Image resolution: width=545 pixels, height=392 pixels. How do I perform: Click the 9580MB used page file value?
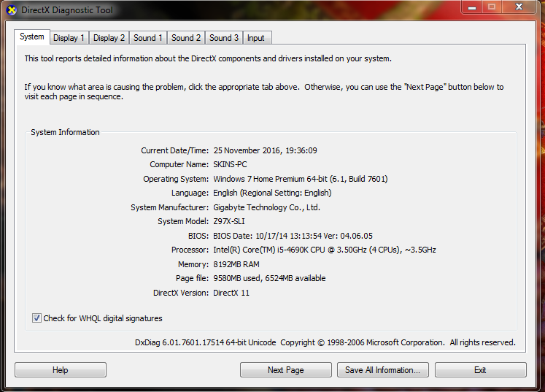click(269, 278)
